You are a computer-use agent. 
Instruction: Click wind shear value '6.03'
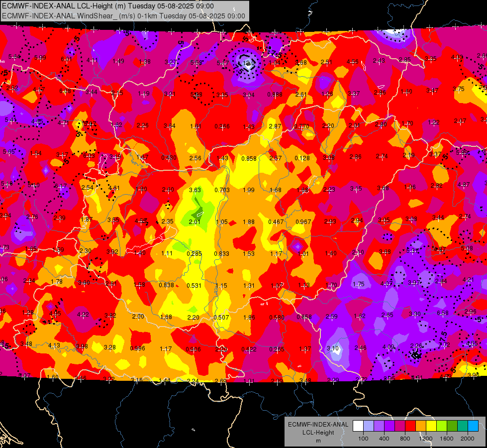tap(89, 155)
